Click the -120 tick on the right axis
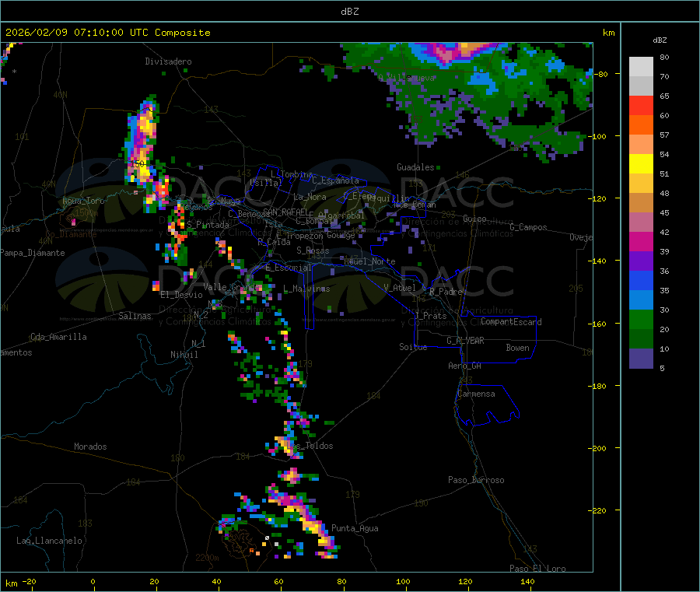This screenshot has width=700, height=592. tap(598, 198)
